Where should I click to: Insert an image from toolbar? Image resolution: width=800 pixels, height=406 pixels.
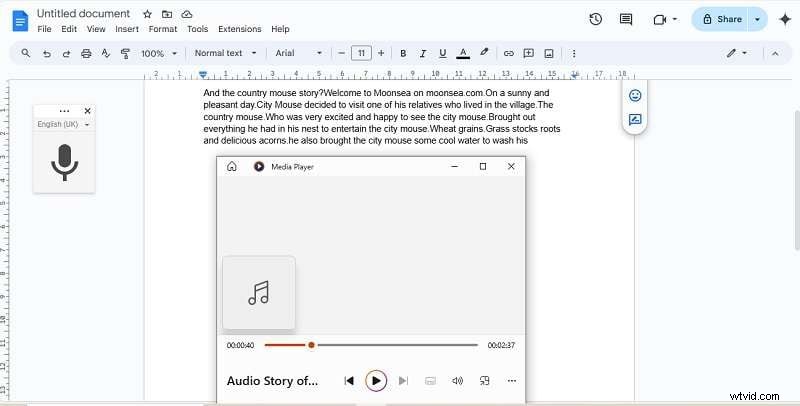[x=549, y=53]
